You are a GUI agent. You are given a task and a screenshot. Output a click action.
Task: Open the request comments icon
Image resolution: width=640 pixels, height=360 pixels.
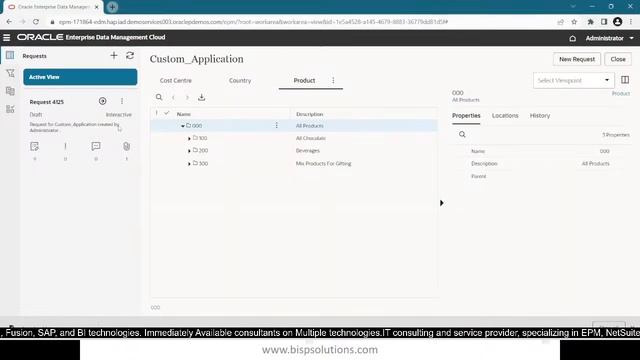click(96, 146)
